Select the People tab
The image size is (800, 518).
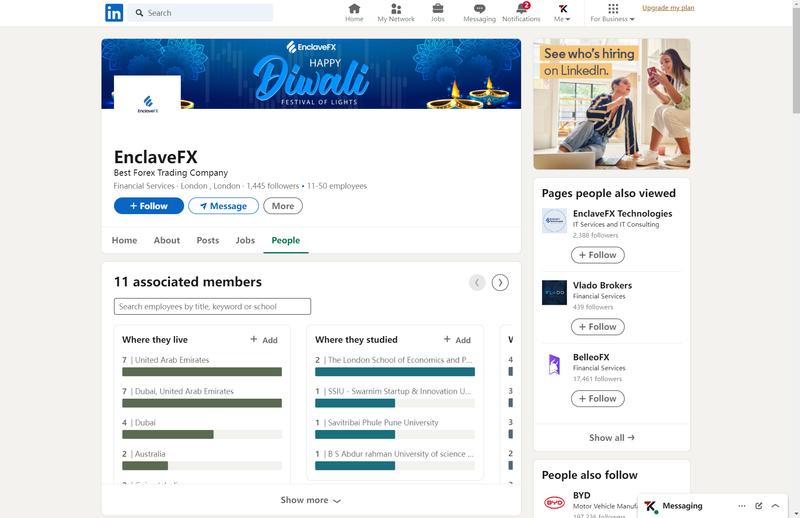[x=286, y=240]
